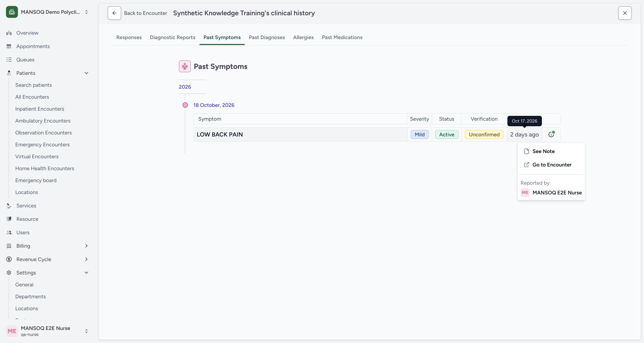Click the Active status badge
The width and height of the screenshot is (644, 343).
click(x=446, y=134)
